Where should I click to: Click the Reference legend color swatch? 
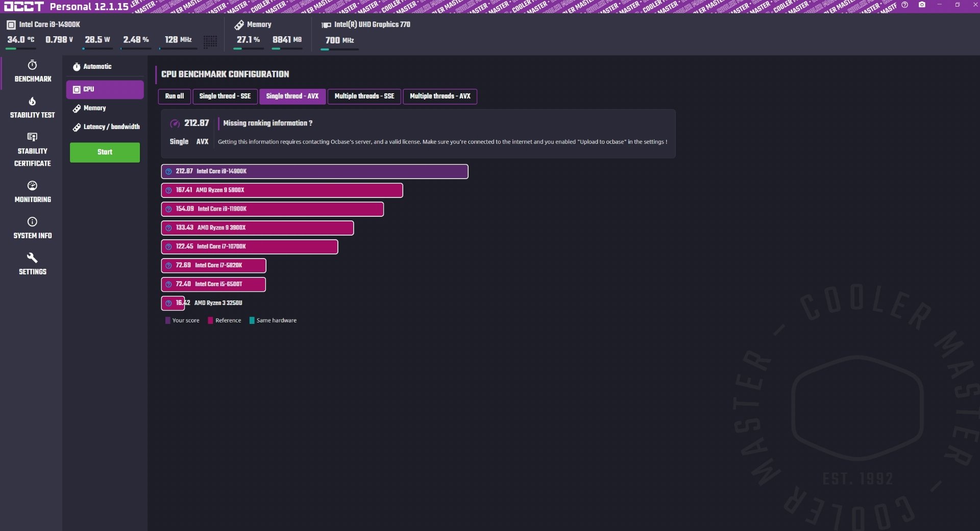click(x=210, y=321)
